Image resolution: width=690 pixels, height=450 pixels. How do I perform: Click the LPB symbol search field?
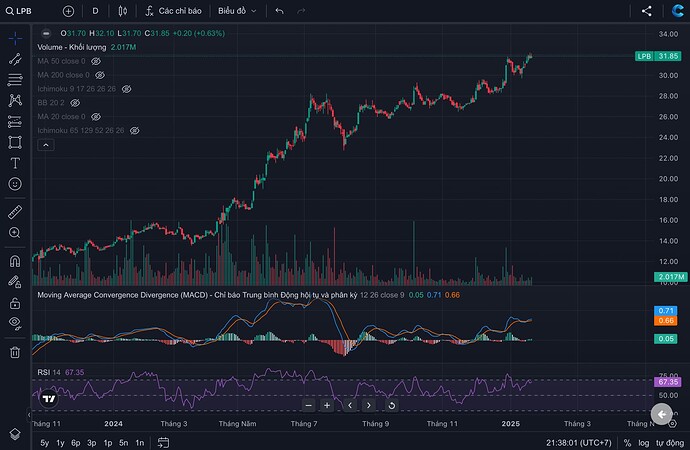pos(30,11)
